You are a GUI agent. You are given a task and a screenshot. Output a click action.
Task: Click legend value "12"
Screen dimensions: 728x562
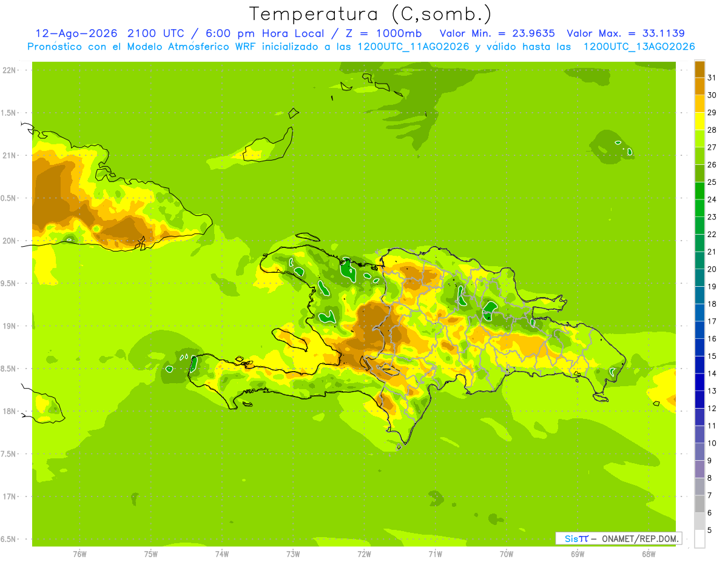point(712,409)
